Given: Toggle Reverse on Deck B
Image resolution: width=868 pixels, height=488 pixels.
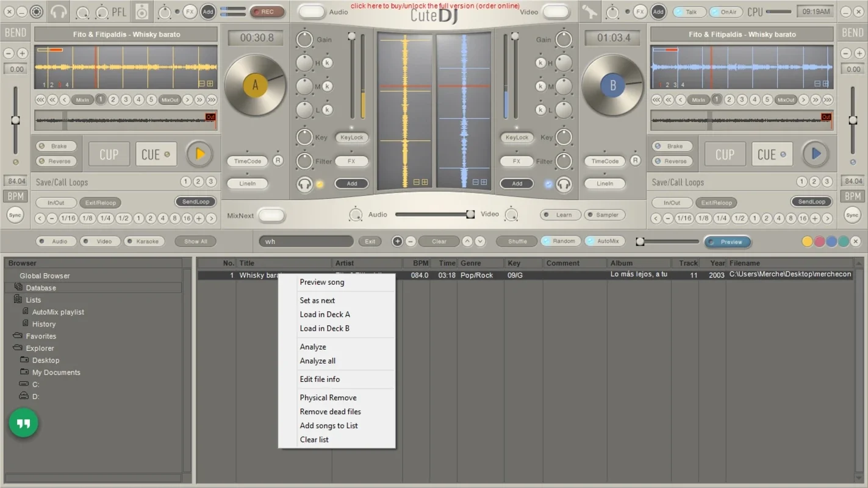Looking at the screenshot, I should coord(672,161).
